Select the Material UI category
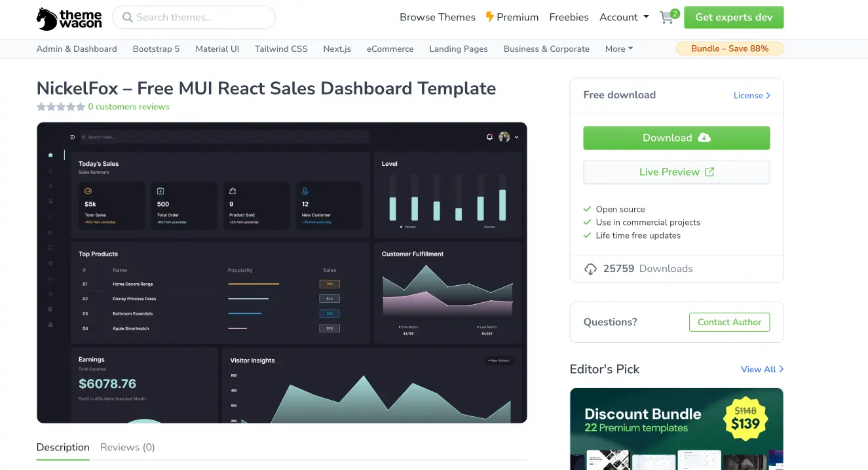The image size is (868, 470). pos(217,49)
